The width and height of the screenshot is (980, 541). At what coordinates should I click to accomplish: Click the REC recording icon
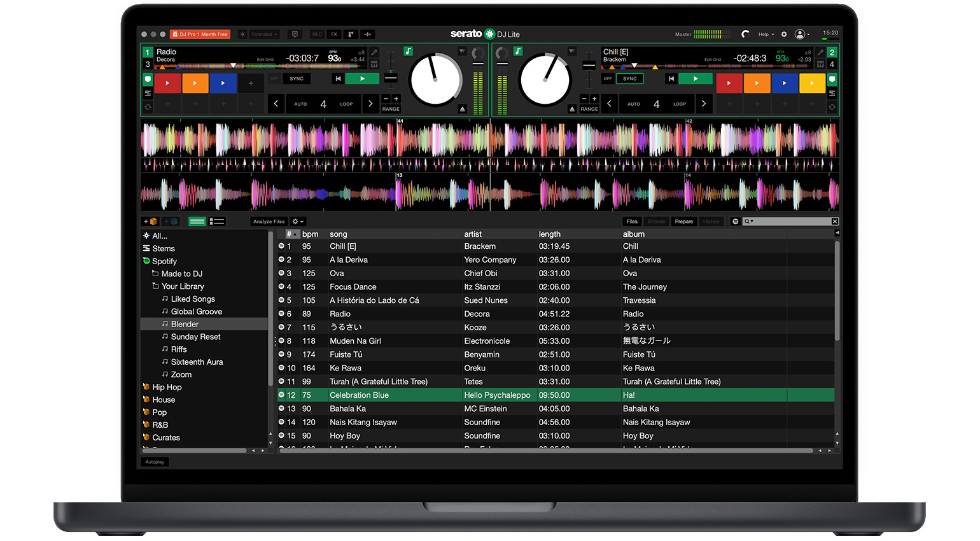(317, 34)
